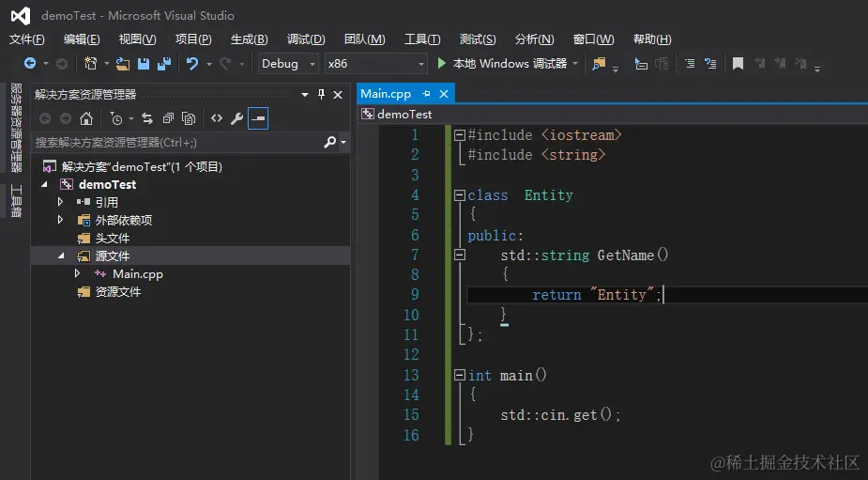
Task: Toggle Show All Files in Solution Explorer
Action: pos(189,118)
